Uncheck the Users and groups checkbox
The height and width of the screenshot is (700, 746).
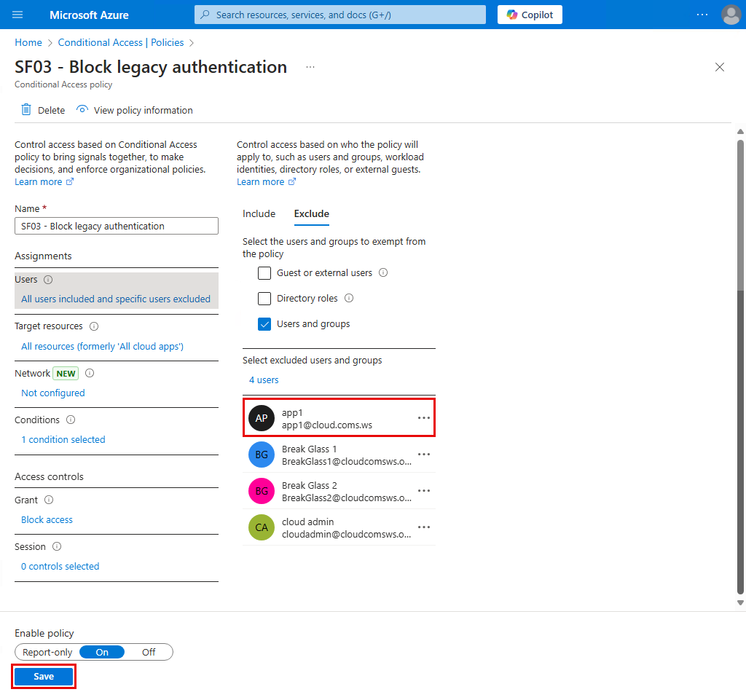pos(264,324)
